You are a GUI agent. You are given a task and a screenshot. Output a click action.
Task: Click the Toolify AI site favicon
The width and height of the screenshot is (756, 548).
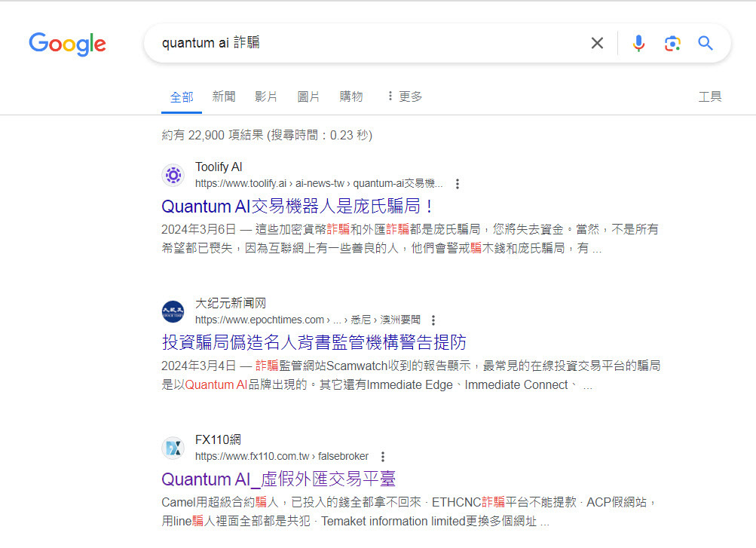click(x=173, y=175)
